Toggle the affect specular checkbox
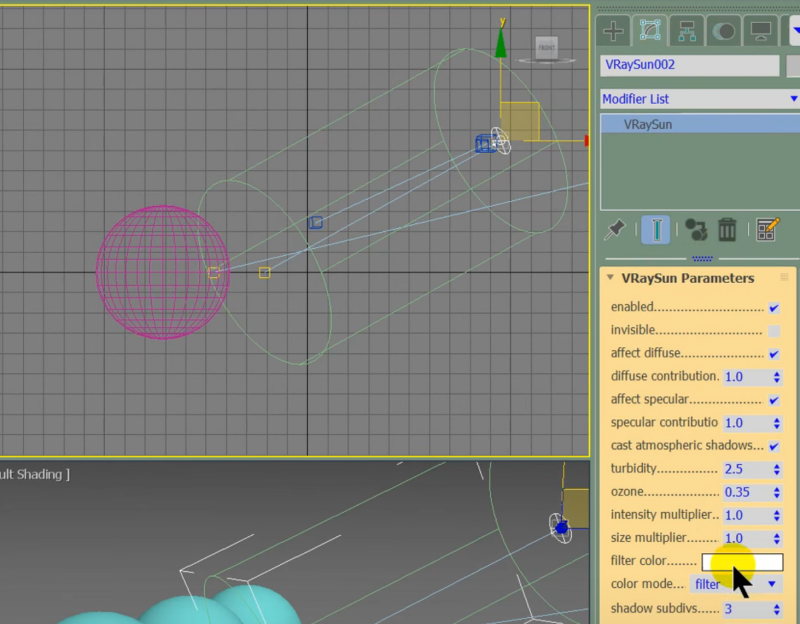This screenshot has height=624, width=800. pos(773,400)
